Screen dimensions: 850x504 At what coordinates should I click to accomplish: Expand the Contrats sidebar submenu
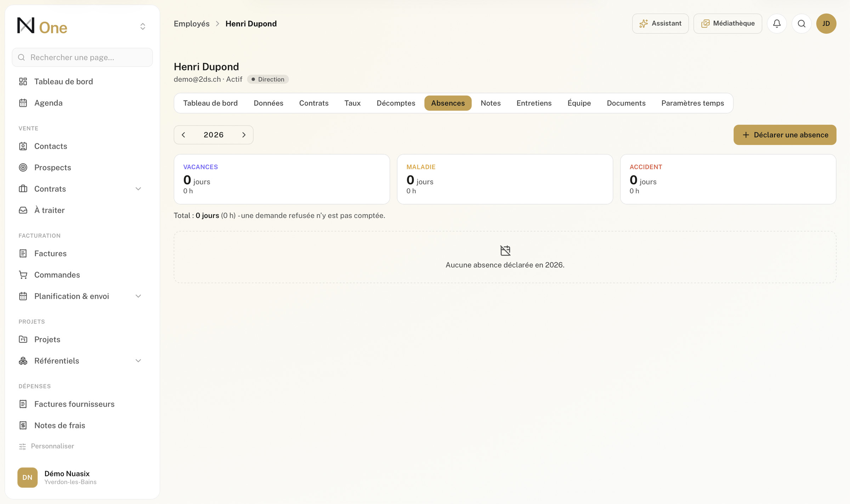(138, 189)
